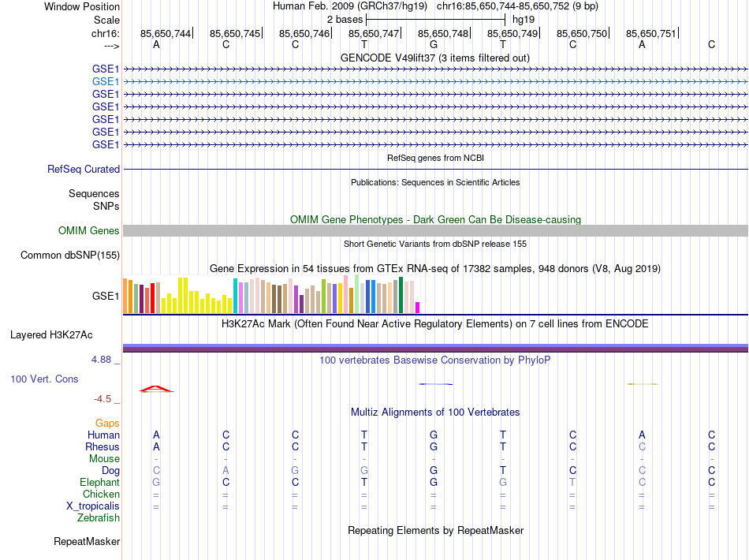Click the Scale bar showing 2 bases
The image size is (749, 560).
coord(435,18)
